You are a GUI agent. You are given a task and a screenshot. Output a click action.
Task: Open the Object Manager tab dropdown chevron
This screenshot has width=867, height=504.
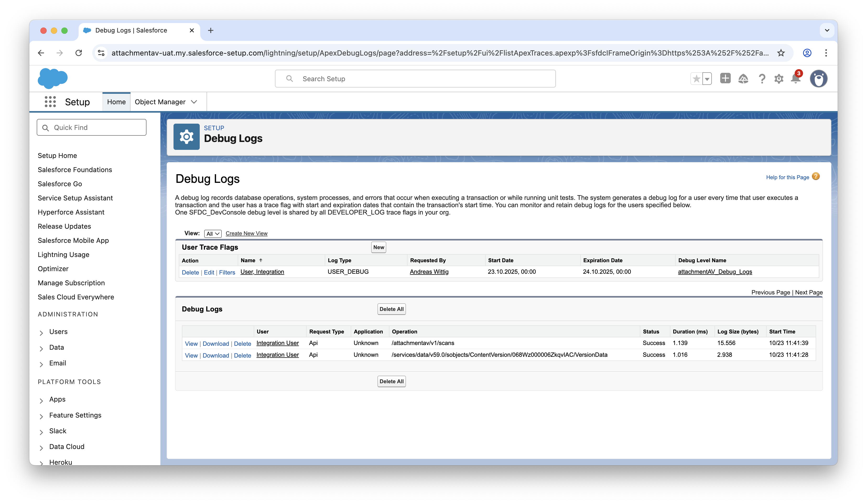click(x=194, y=102)
